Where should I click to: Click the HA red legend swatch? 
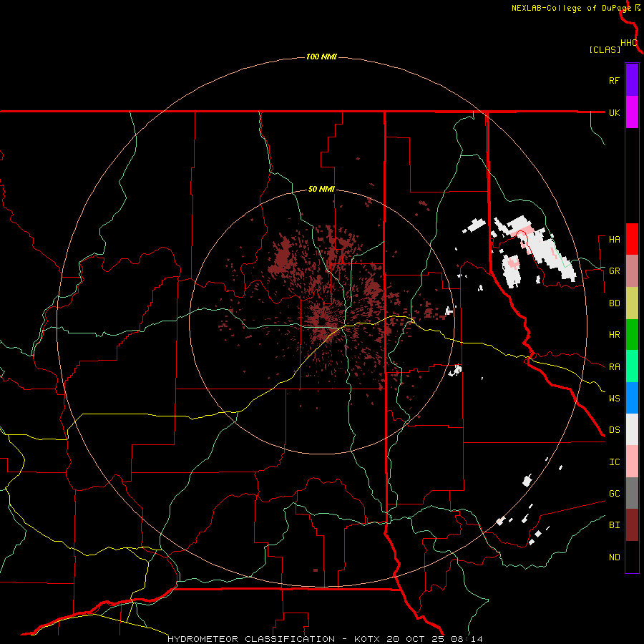point(632,239)
